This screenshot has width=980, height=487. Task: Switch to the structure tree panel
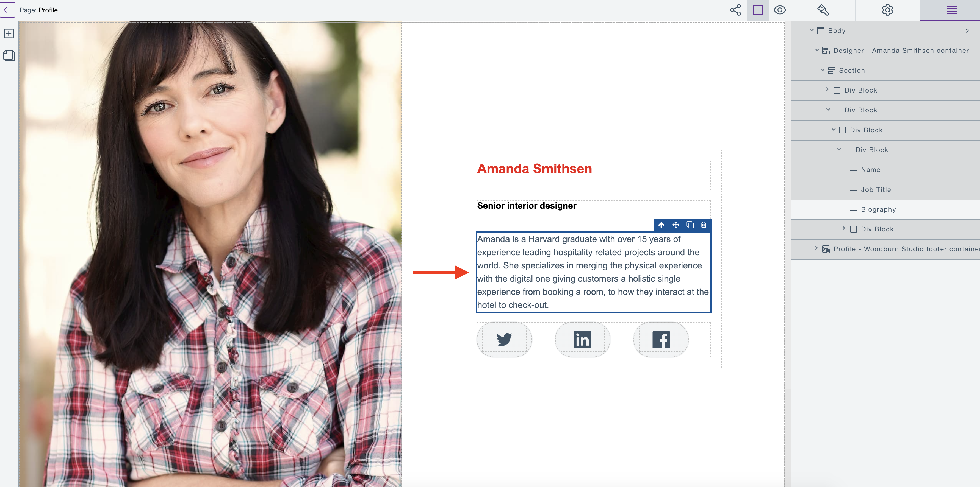951,10
